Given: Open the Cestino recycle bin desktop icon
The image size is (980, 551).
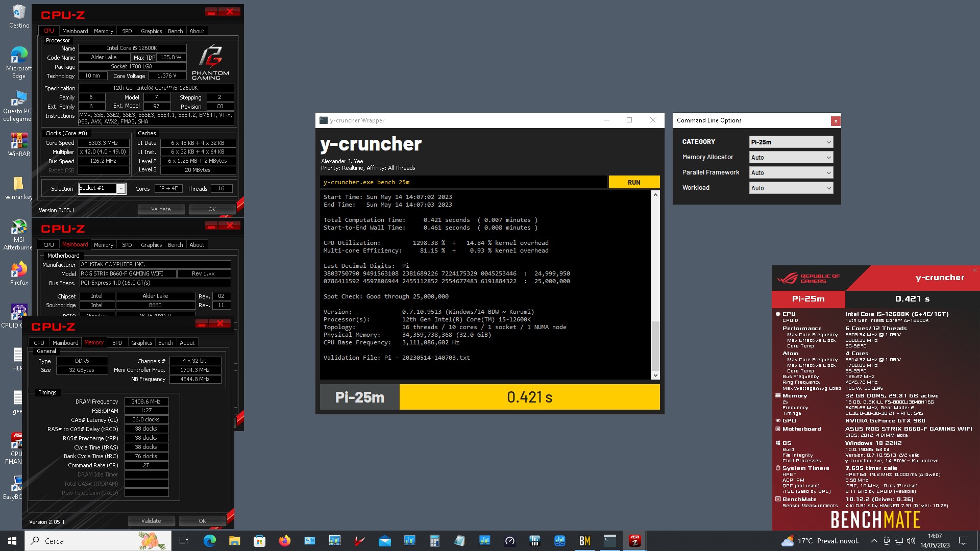Looking at the screenshot, I should [x=19, y=16].
